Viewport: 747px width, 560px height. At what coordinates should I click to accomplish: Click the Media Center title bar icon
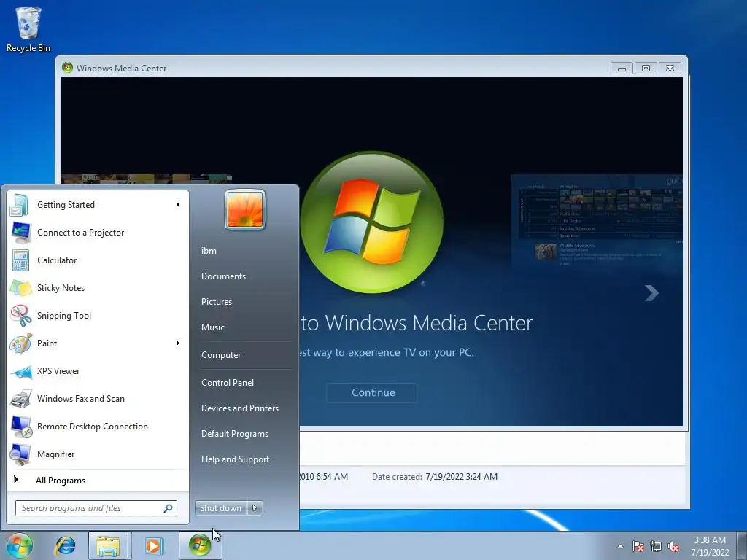[67, 68]
